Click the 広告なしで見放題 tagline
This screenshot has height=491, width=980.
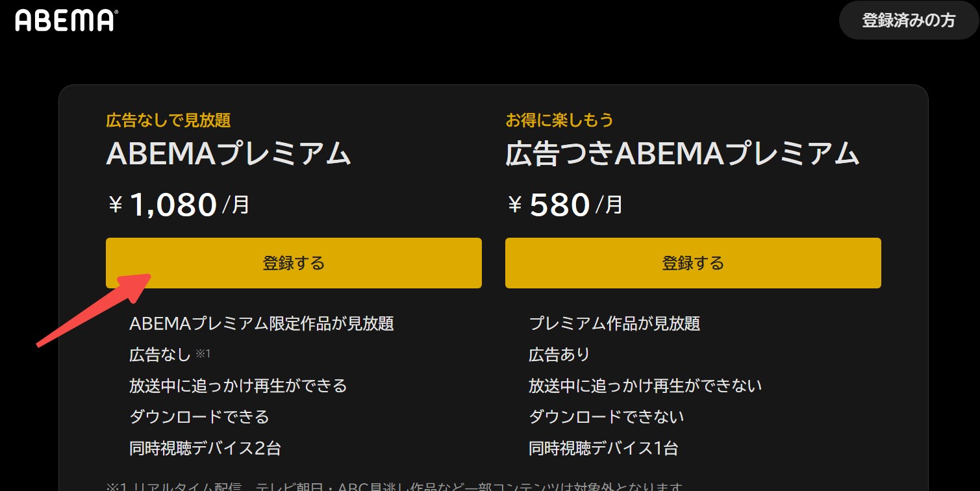[169, 120]
